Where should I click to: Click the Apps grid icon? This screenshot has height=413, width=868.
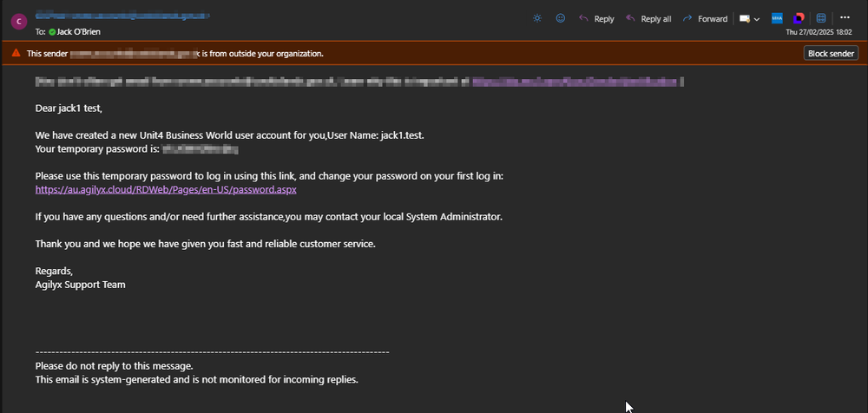coord(821,18)
